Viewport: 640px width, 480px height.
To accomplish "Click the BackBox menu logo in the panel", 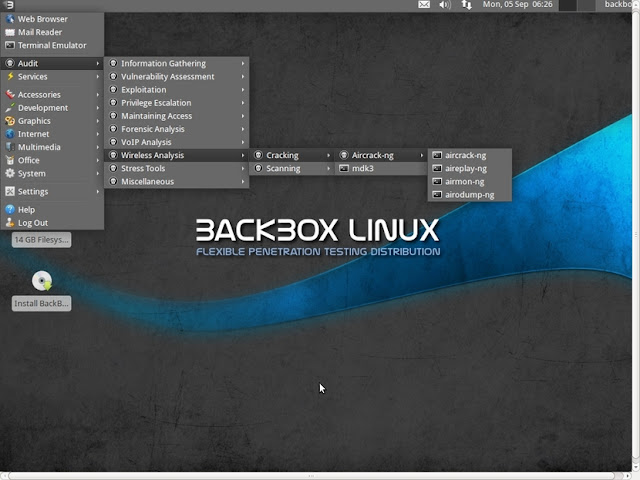I will point(9,5).
